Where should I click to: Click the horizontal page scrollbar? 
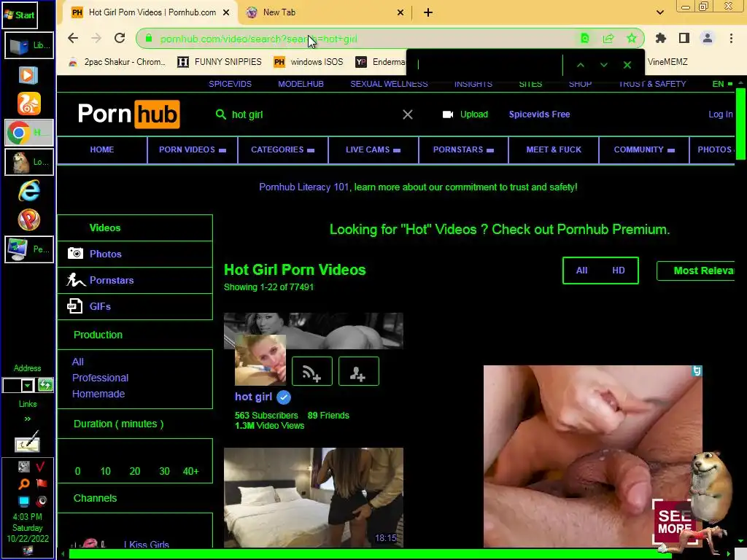point(370,554)
